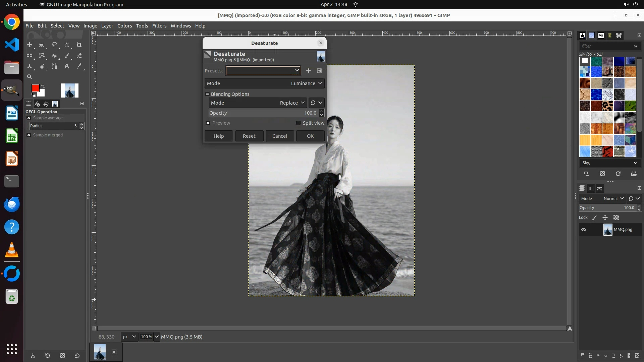Open the Filters menu
The height and width of the screenshot is (362, 644).
(x=159, y=26)
